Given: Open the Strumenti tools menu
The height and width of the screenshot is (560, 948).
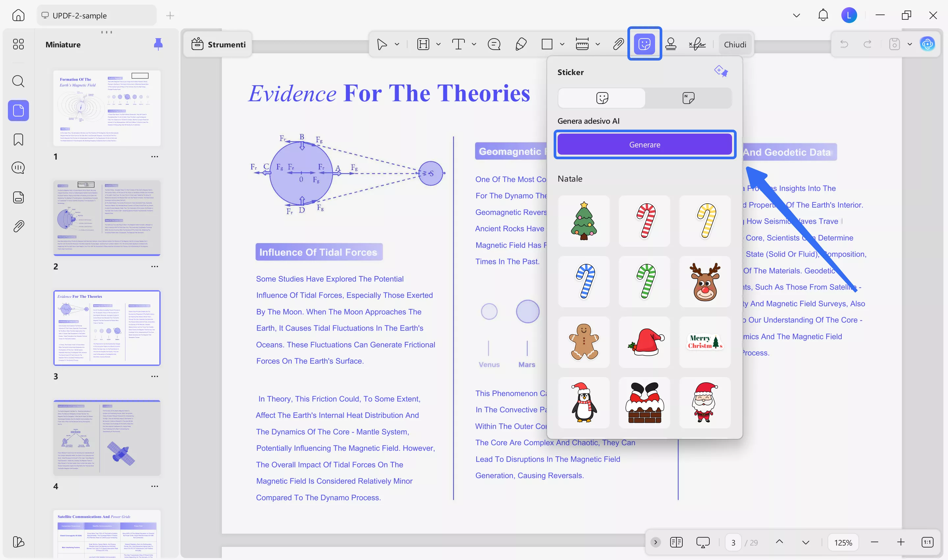Looking at the screenshot, I should (x=218, y=44).
